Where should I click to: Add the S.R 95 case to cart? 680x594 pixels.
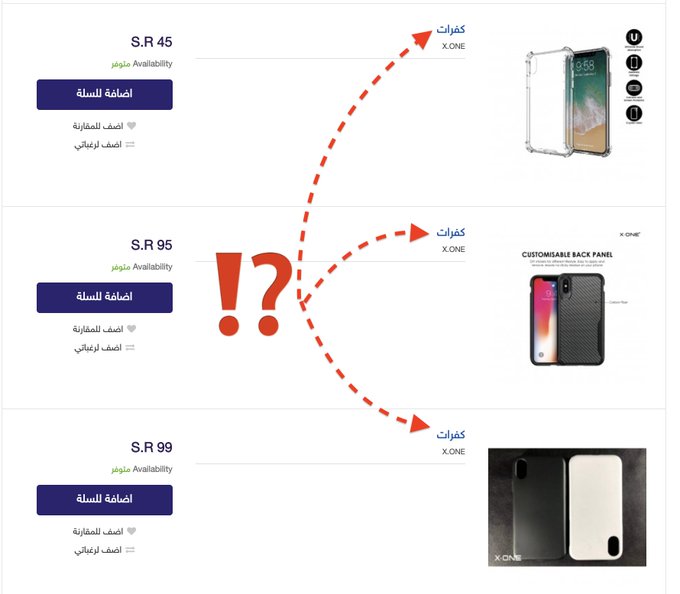[105, 297]
